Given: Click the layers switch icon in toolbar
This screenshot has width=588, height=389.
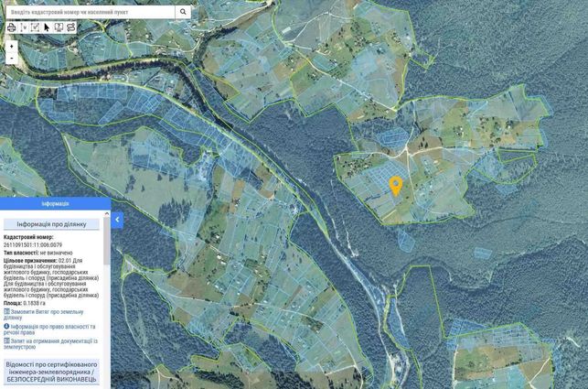Looking at the screenshot, I should pos(70,27).
